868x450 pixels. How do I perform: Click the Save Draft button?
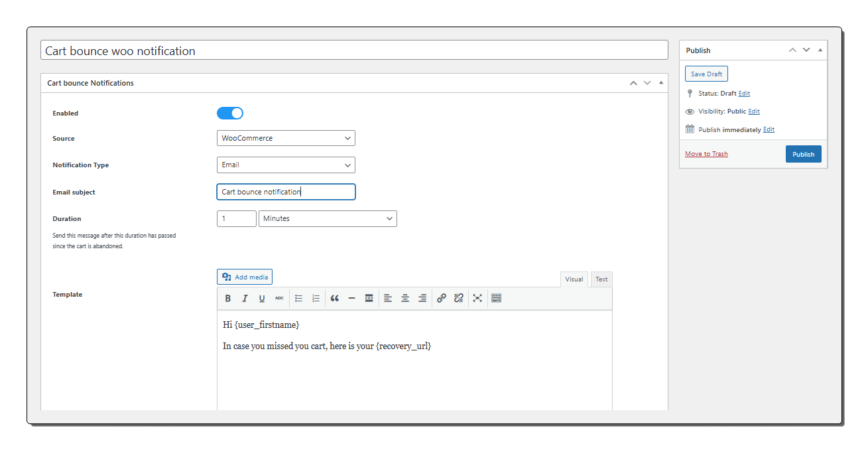coord(706,74)
